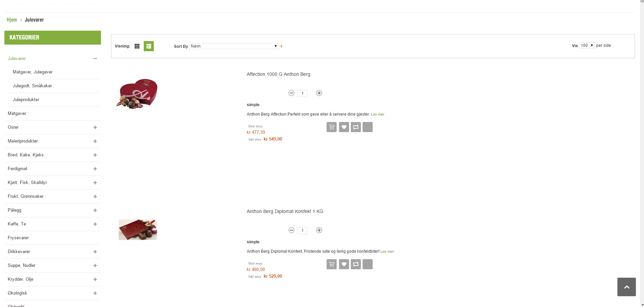Expand the Drikkevarer category
Screen dimensions: 644x307
(x=95, y=252)
